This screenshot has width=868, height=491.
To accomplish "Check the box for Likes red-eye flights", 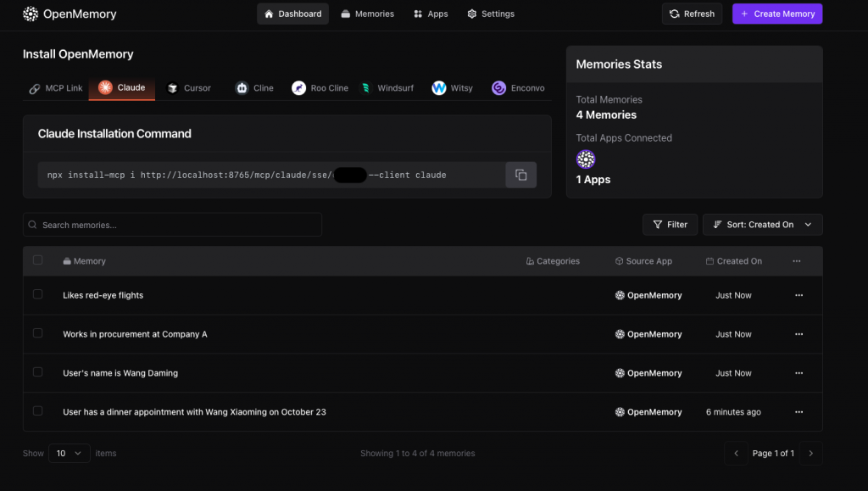I will pyautogui.click(x=37, y=294).
